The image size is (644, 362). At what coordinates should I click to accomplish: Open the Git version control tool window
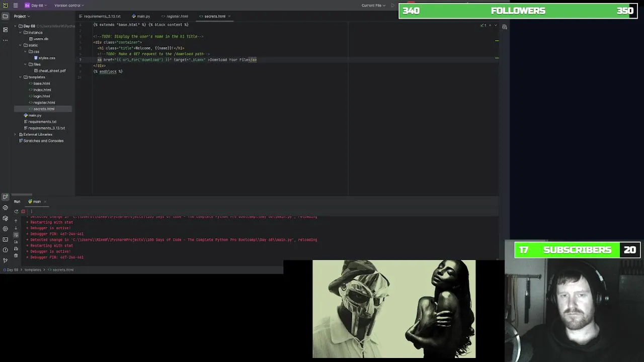(x=5, y=260)
